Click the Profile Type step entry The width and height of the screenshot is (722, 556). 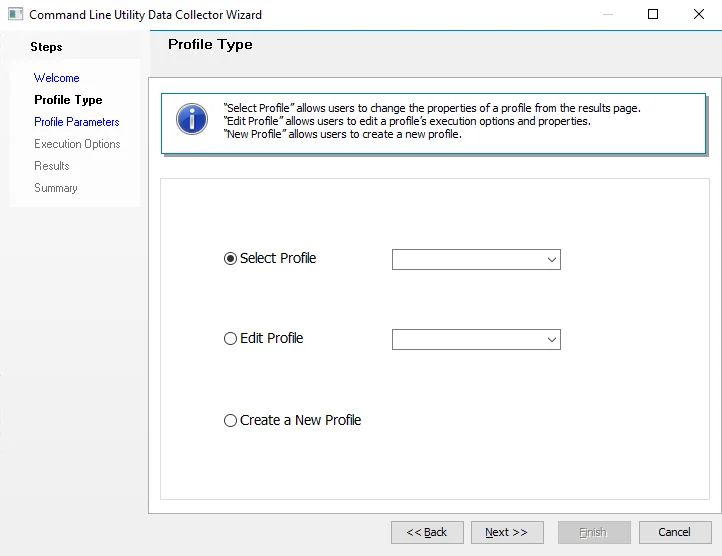[x=68, y=100]
